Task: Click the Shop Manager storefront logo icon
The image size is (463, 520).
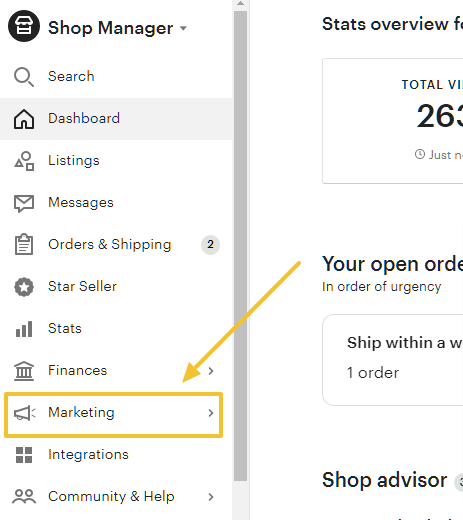Action: [x=24, y=26]
